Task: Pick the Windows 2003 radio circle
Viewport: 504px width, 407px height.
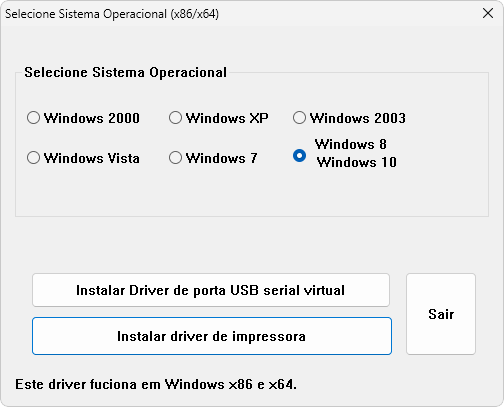Action: point(299,118)
